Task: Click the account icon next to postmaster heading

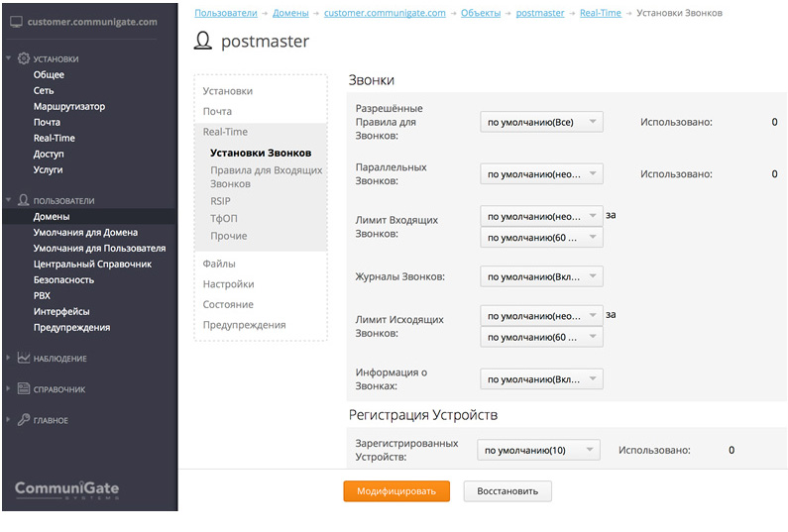Action: coord(203,42)
